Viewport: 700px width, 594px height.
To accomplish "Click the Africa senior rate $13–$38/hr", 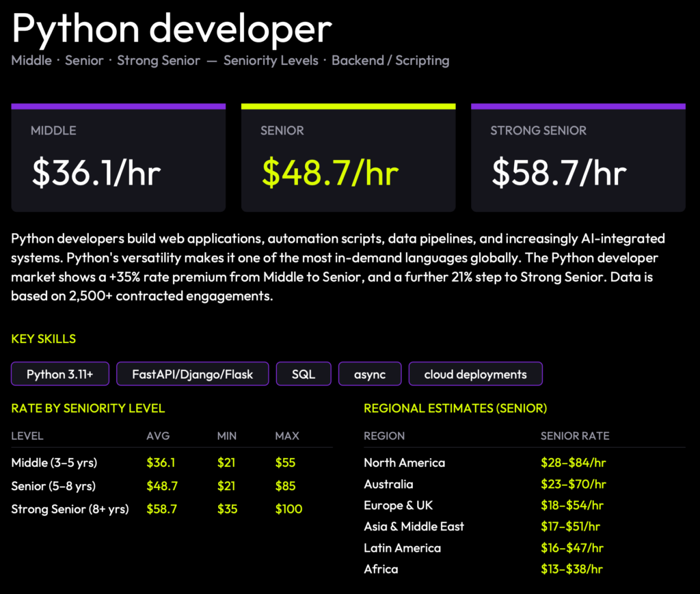I will coord(572,569).
